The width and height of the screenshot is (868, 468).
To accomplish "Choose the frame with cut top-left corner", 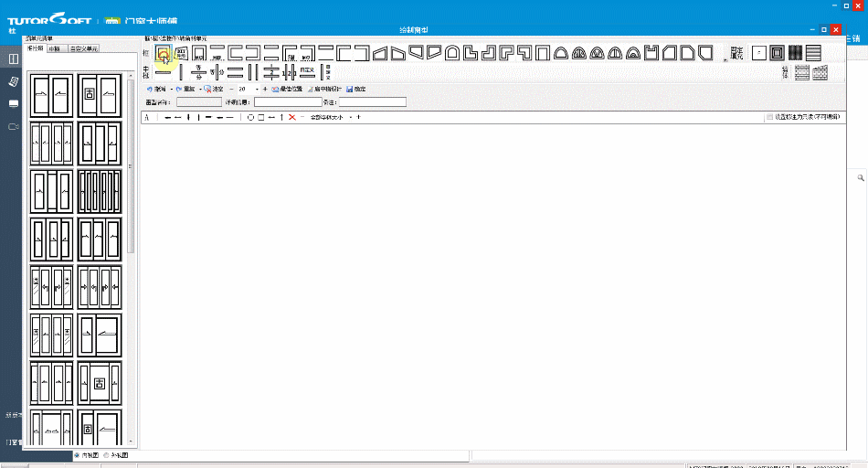I will click(x=669, y=53).
